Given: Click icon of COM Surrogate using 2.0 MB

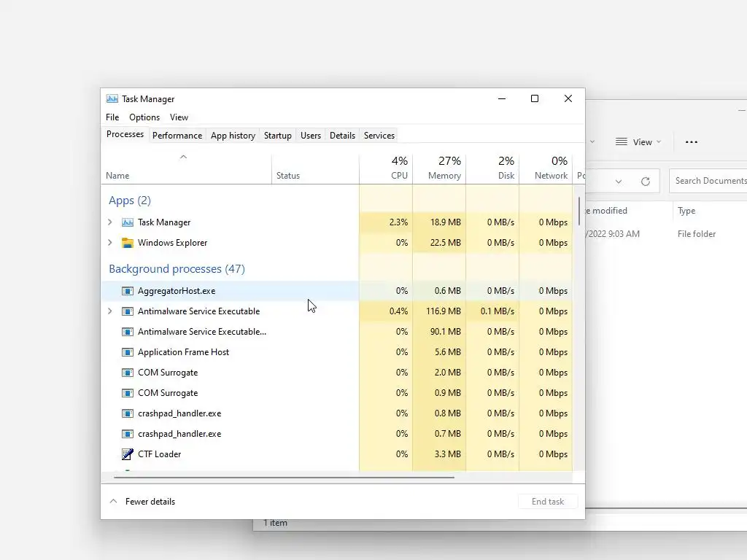Looking at the screenshot, I should pos(127,373).
